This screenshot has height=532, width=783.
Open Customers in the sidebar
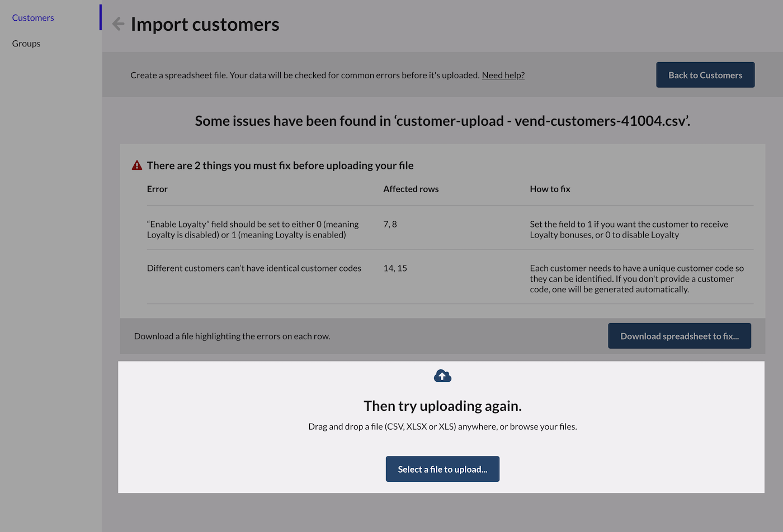pos(33,18)
